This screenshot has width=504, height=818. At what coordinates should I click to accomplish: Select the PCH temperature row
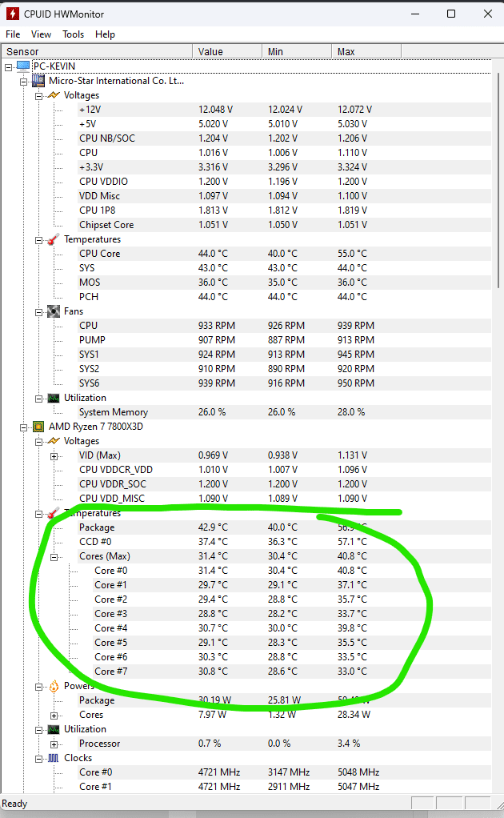point(284,297)
